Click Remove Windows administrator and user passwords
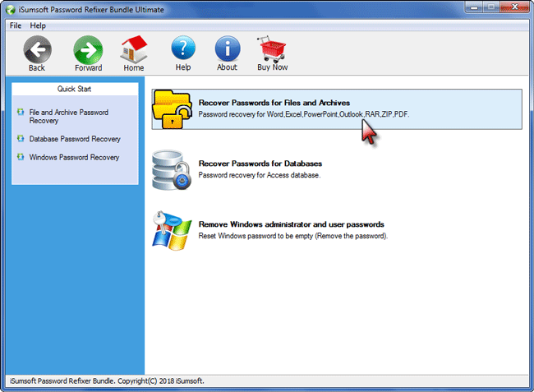The height and width of the screenshot is (392, 534). pyautogui.click(x=291, y=224)
